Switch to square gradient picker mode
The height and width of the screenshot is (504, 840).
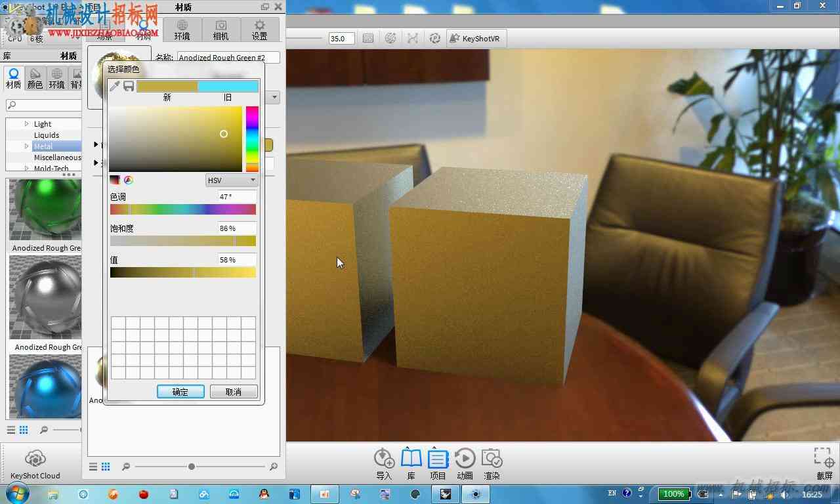pyautogui.click(x=115, y=180)
